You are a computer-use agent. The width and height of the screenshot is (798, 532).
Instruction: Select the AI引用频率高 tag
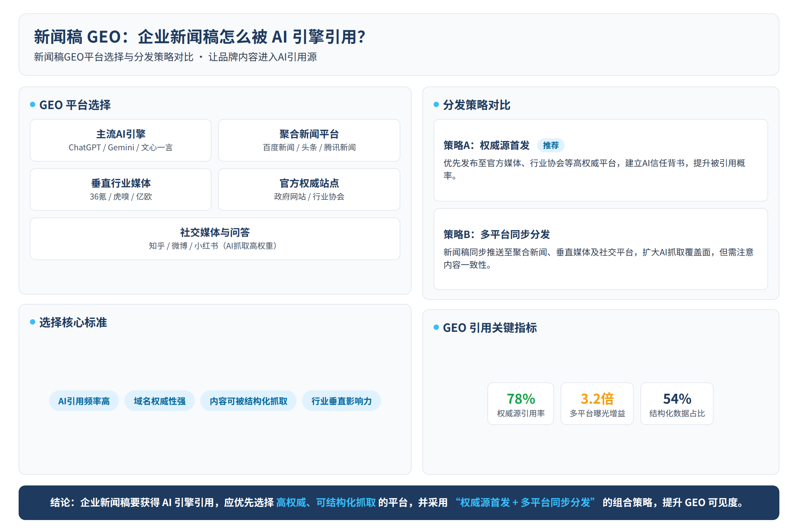tap(84, 401)
